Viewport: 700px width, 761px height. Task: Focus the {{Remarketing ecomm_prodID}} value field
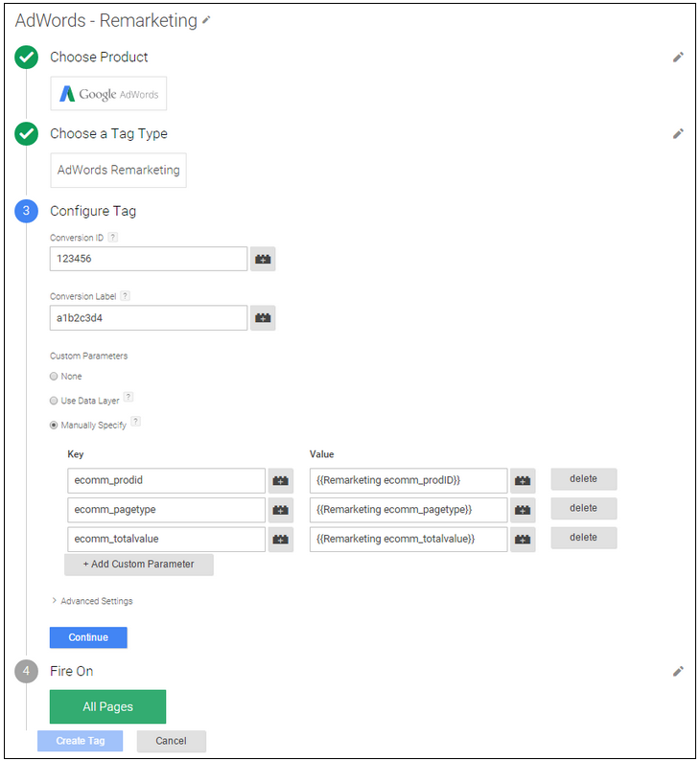coord(408,480)
